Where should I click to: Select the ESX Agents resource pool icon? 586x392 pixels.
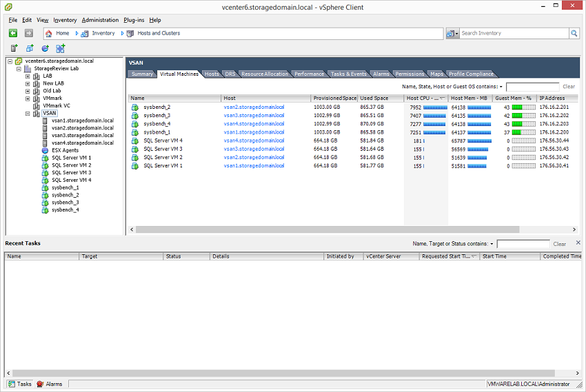pos(45,150)
